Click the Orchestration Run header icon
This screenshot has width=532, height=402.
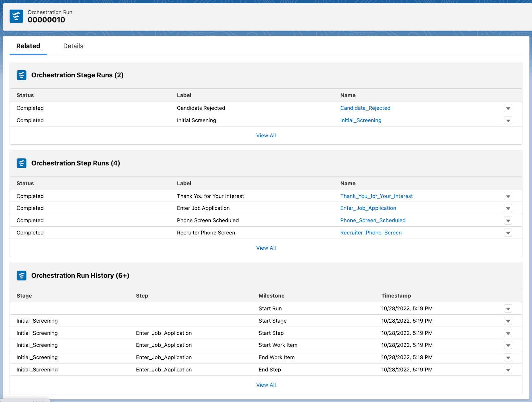tap(16, 16)
